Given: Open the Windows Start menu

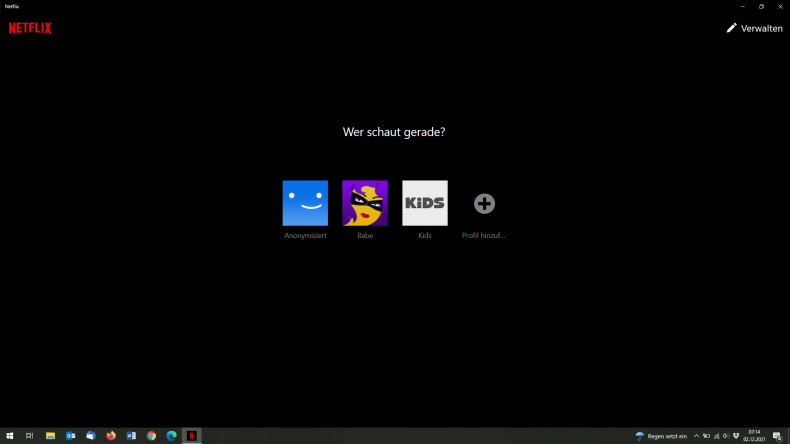Looking at the screenshot, I should (9, 436).
